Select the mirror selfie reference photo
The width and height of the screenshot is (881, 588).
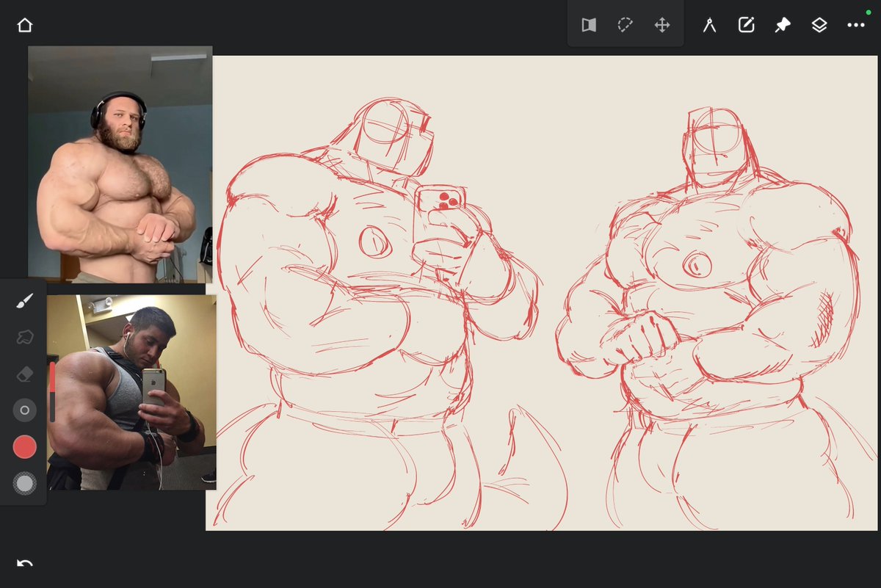(131, 393)
